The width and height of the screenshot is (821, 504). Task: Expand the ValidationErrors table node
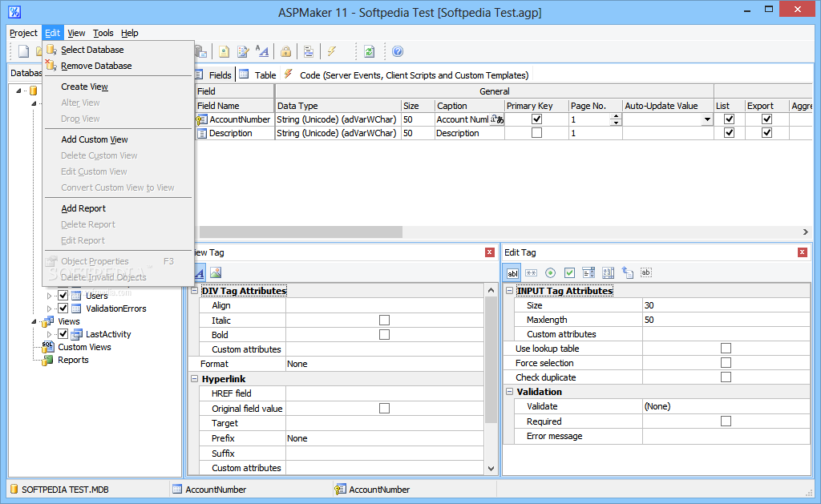click(49, 308)
